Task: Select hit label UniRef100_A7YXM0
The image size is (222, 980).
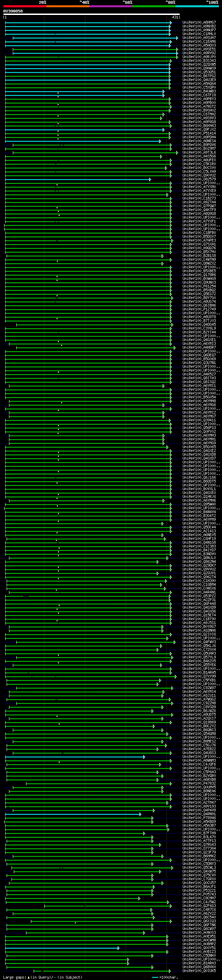Action: 199,187
